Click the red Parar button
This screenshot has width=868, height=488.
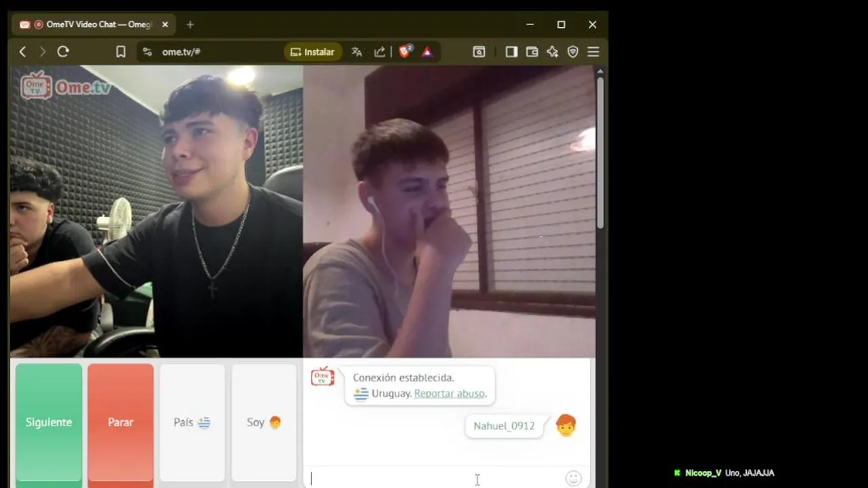click(121, 422)
